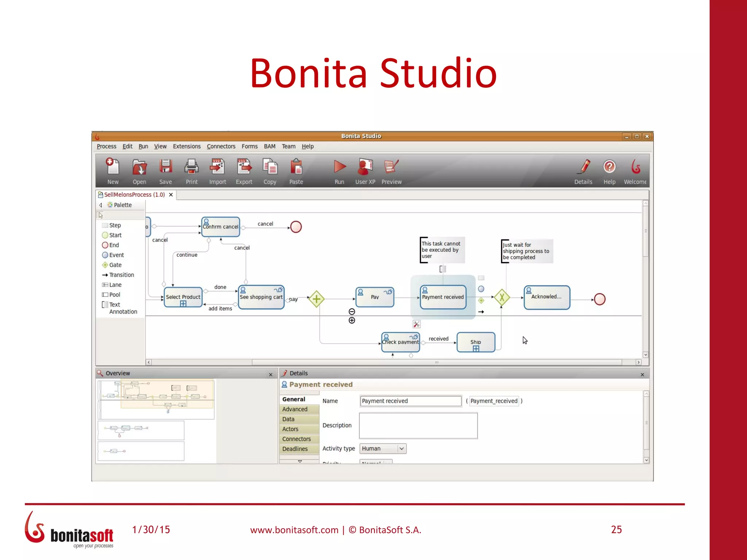Screen dimensions: 747x560
Task: Click the Payment received task in the diagram
Action: click(443, 297)
